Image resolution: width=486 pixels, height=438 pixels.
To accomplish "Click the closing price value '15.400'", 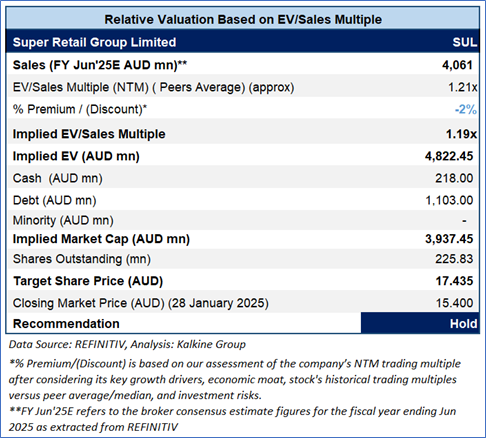I will pyautogui.click(x=454, y=303).
